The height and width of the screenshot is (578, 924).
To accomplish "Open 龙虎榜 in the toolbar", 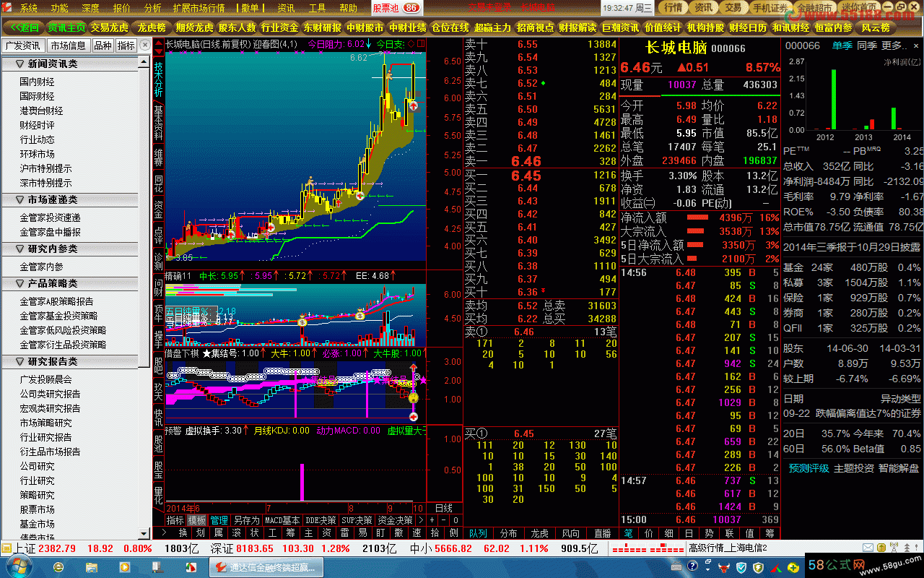I will tap(152, 27).
